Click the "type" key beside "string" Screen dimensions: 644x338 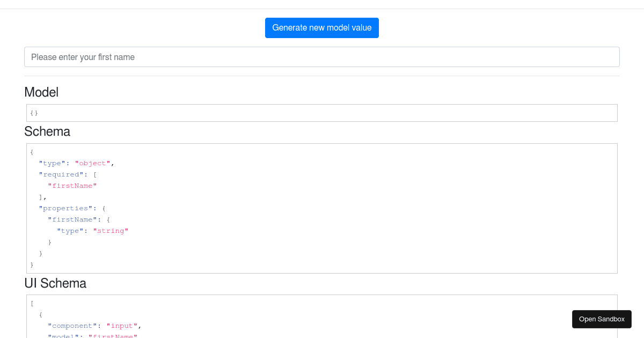70,231
